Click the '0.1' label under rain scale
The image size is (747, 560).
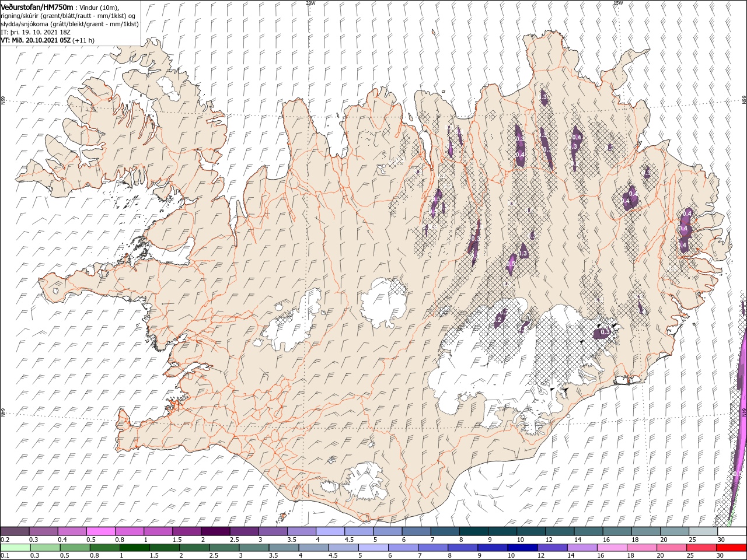(x=5, y=555)
